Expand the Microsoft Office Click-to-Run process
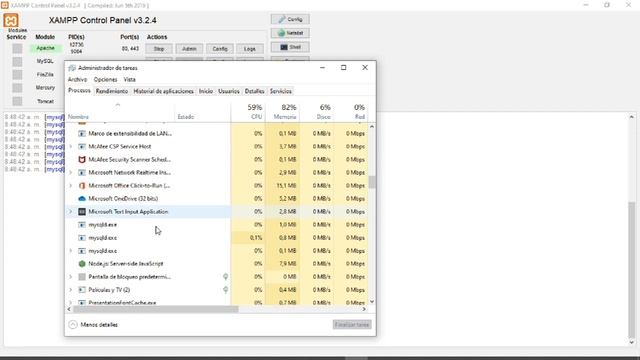The width and height of the screenshot is (640, 360). pyautogui.click(x=71, y=185)
